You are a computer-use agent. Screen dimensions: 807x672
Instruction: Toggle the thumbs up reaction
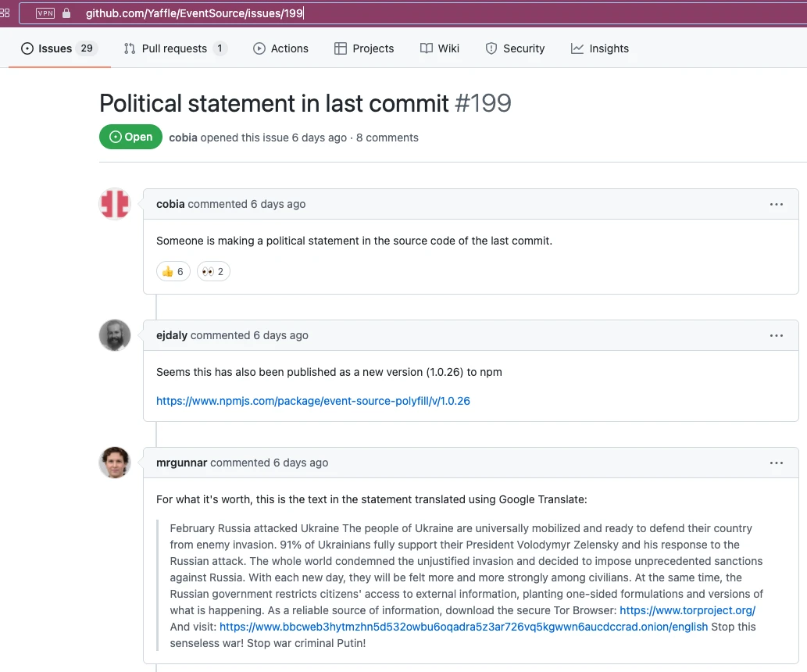click(x=173, y=272)
